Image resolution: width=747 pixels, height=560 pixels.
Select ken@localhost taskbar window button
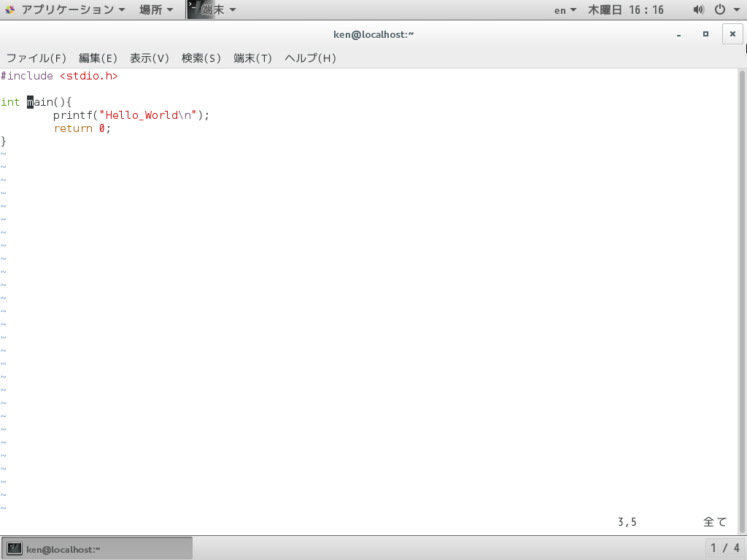(x=97, y=548)
